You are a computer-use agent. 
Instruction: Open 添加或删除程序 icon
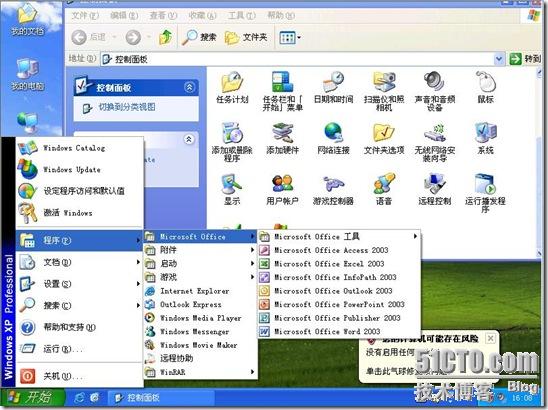(x=232, y=142)
